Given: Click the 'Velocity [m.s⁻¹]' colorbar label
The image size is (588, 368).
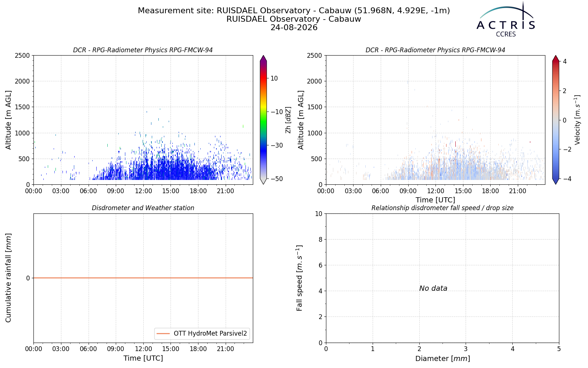Looking at the screenshot, I should tap(577, 120).
